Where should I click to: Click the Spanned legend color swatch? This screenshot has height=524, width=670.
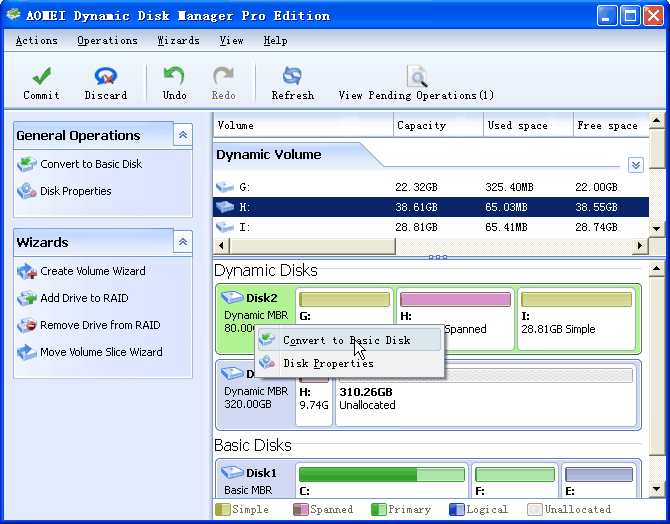click(300, 510)
